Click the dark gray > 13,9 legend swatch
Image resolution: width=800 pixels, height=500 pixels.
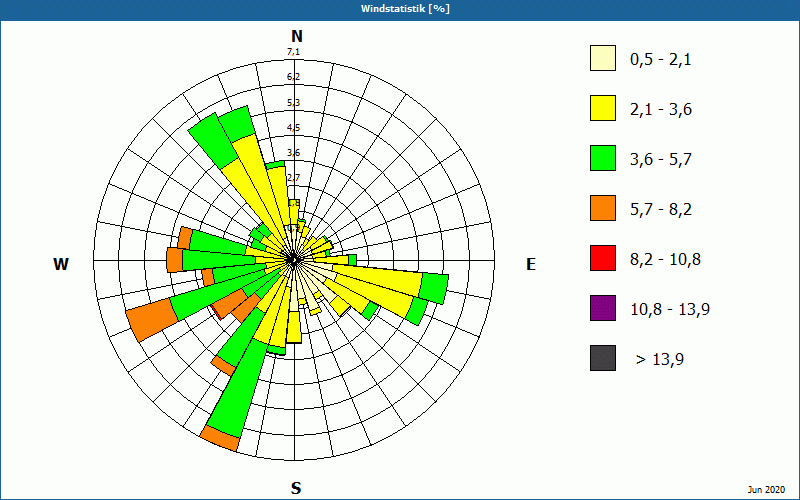[x=603, y=358]
